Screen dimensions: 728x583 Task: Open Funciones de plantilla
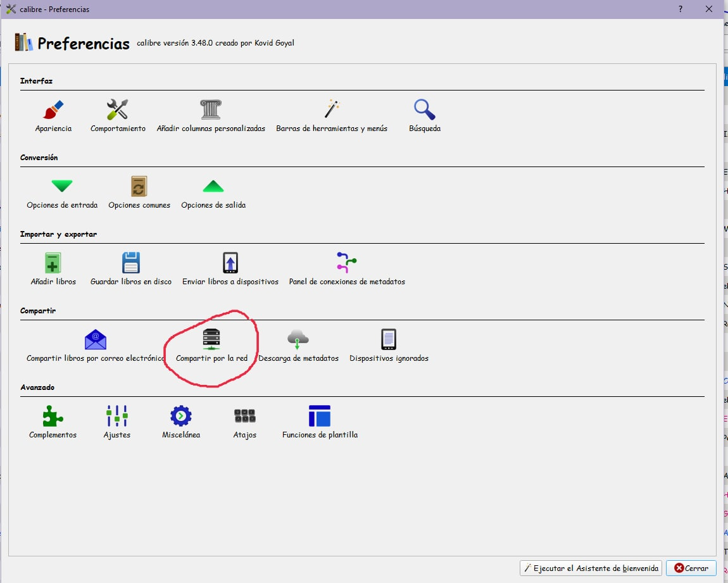point(320,422)
